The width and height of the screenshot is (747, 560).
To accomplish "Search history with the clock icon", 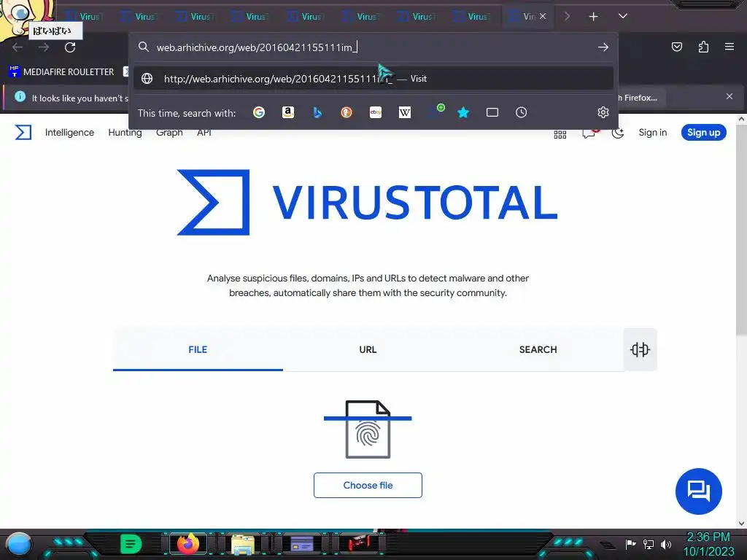I will 521,112.
